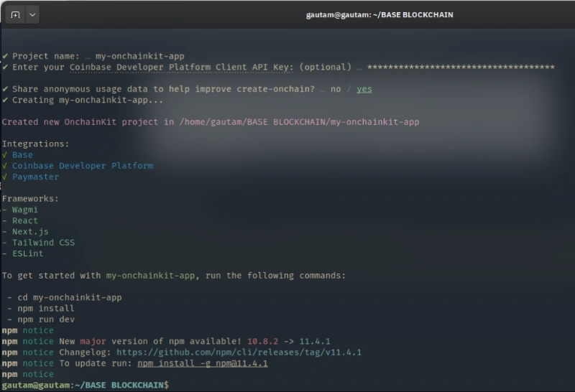This screenshot has height=392, width=575.
Task: Click the 'npm run dev' command line
Action: point(46,319)
